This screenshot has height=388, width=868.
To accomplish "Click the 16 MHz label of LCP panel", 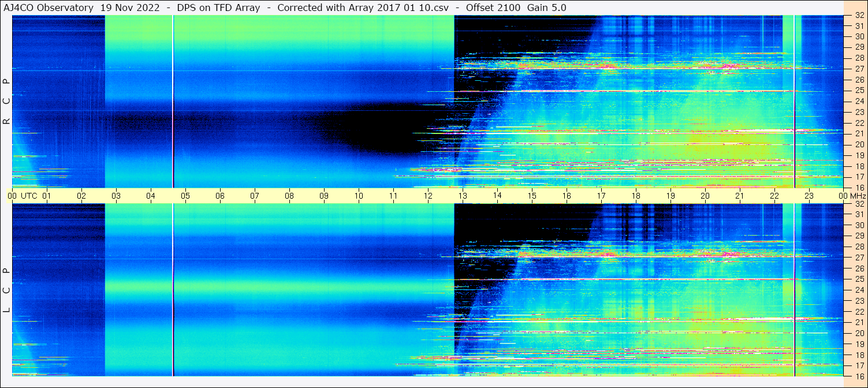I will (x=859, y=376).
